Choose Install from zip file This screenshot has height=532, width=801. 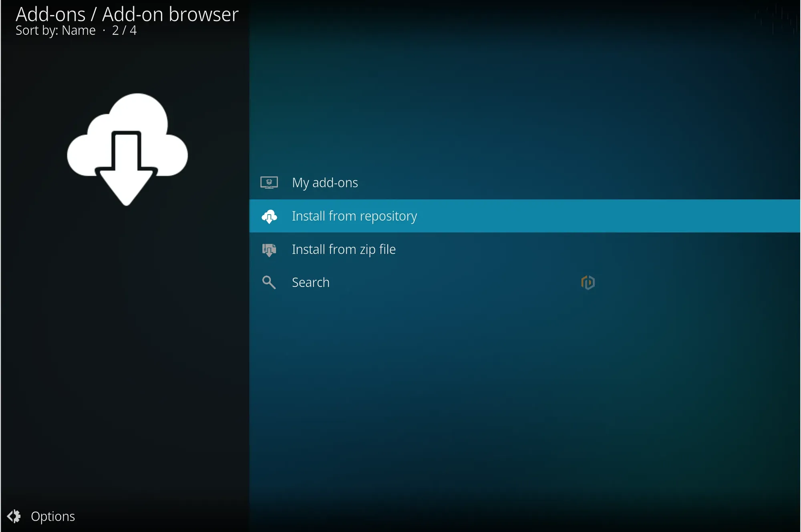(x=525, y=249)
